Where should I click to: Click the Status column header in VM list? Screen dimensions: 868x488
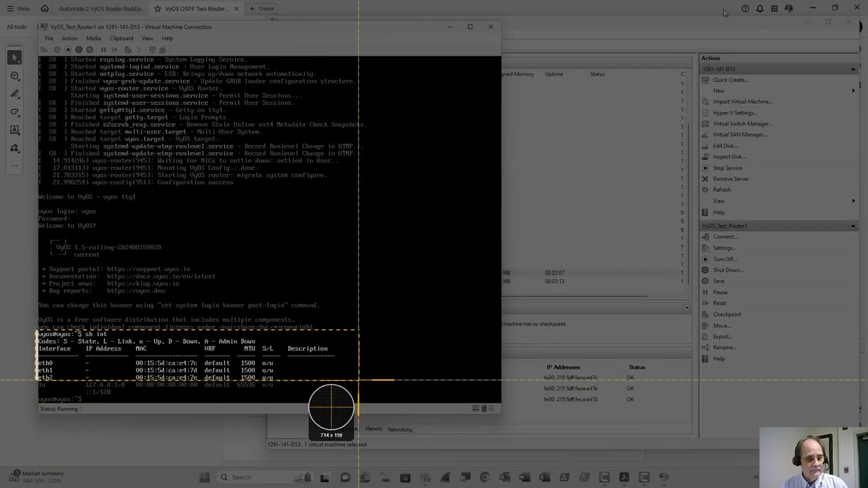point(597,74)
